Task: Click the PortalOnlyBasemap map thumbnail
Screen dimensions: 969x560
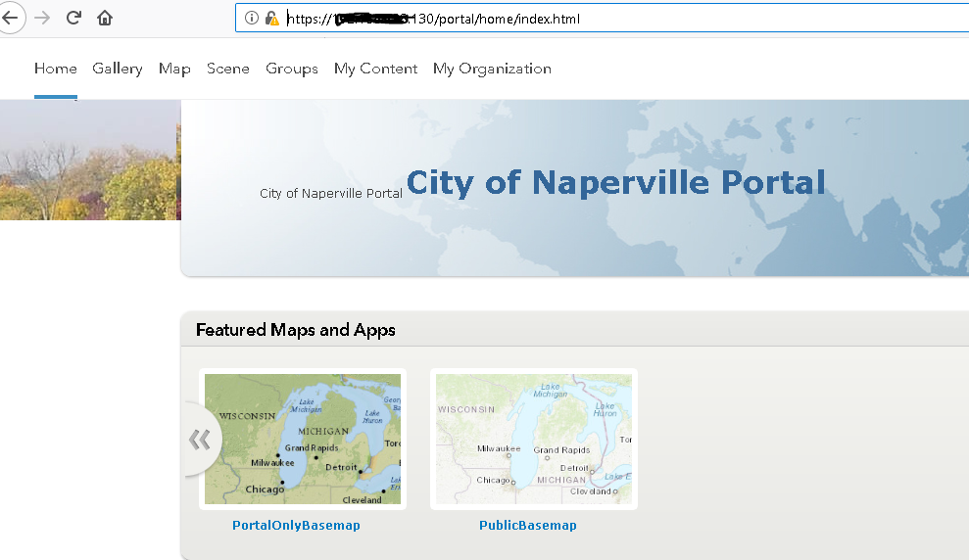Action: click(303, 439)
